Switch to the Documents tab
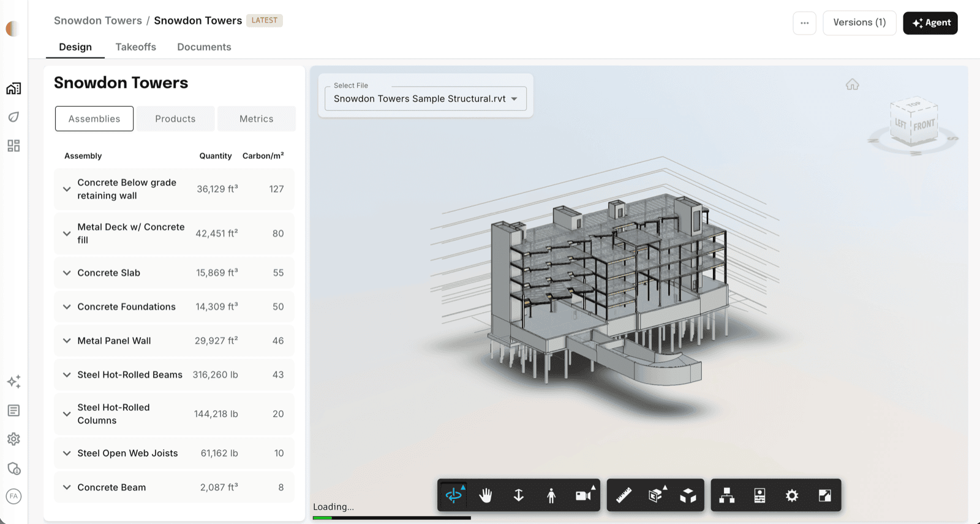Screen dimensions: 980x524 [204, 47]
